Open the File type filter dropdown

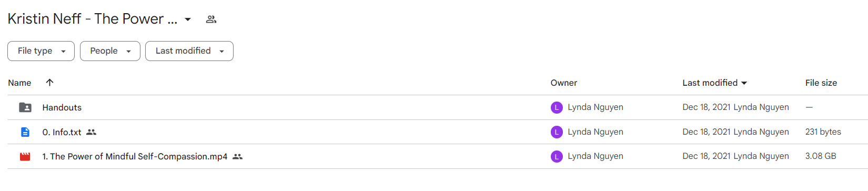(x=41, y=51)
